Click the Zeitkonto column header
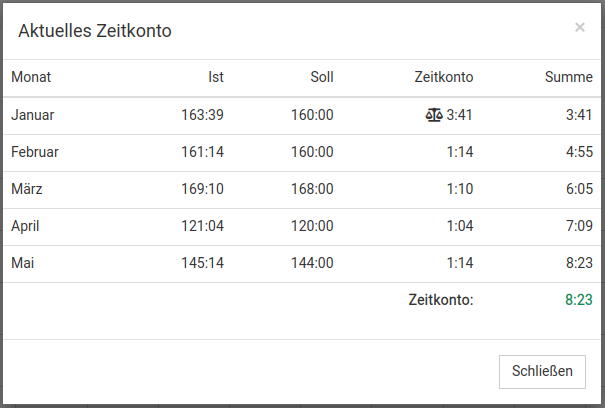The image size is (605, 408). (x=443, y=77)
